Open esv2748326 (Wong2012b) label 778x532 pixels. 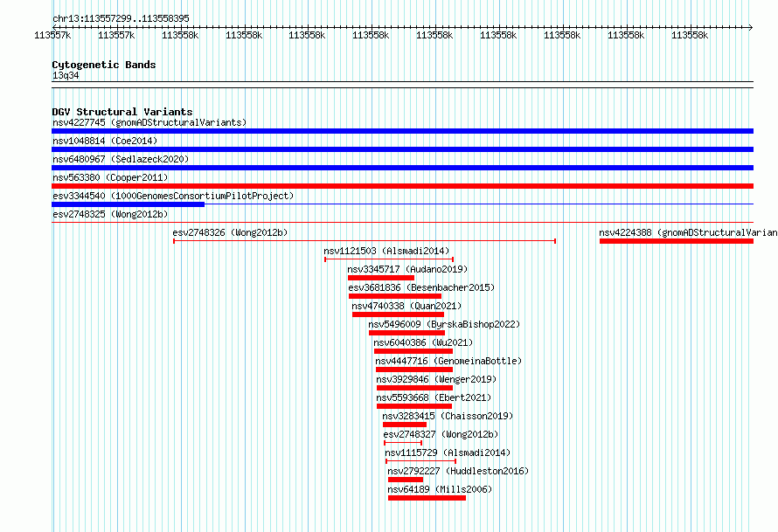230,232
